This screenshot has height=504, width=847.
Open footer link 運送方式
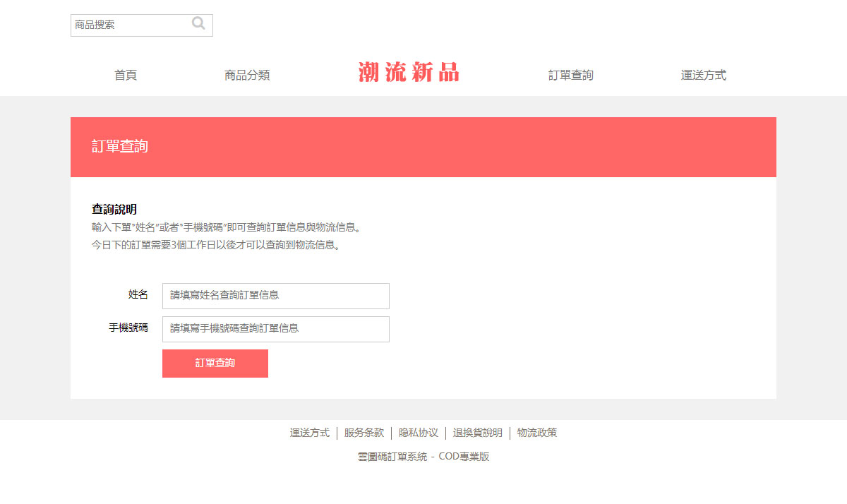click(x=310, y=433)
